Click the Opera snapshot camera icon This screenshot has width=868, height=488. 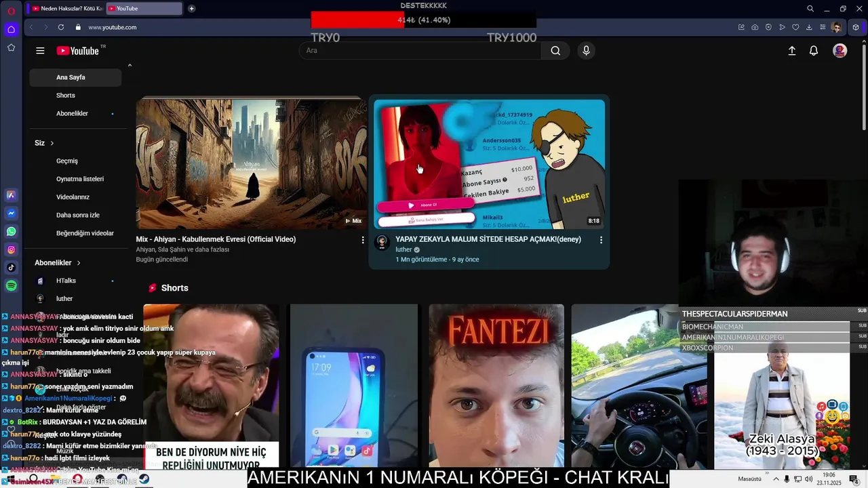755,27
